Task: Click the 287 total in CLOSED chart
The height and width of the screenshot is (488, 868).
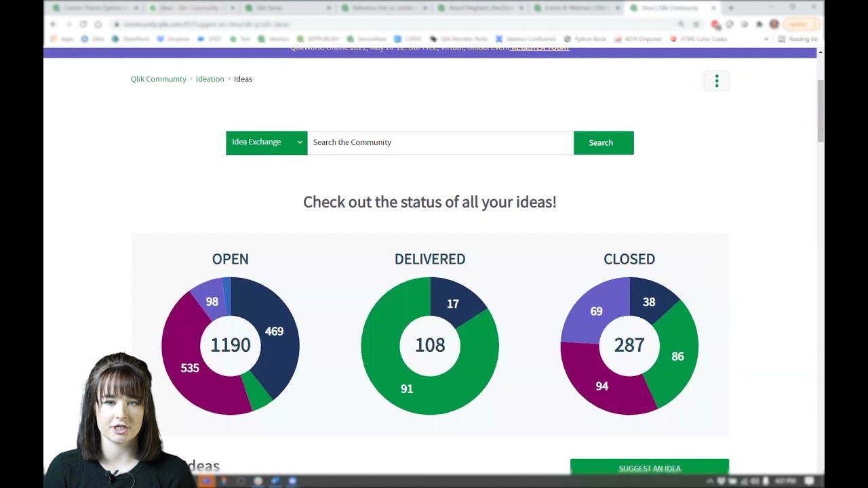Action: (629, 345)
